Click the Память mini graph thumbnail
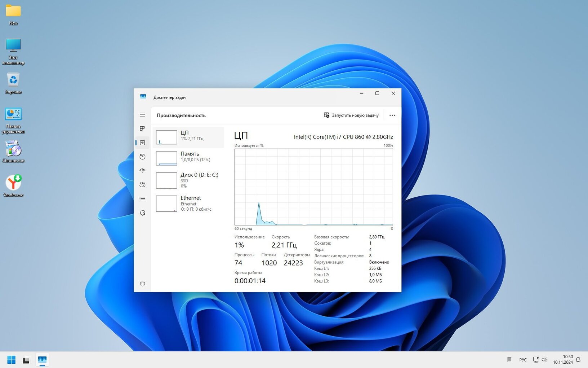 pos(166,158)
